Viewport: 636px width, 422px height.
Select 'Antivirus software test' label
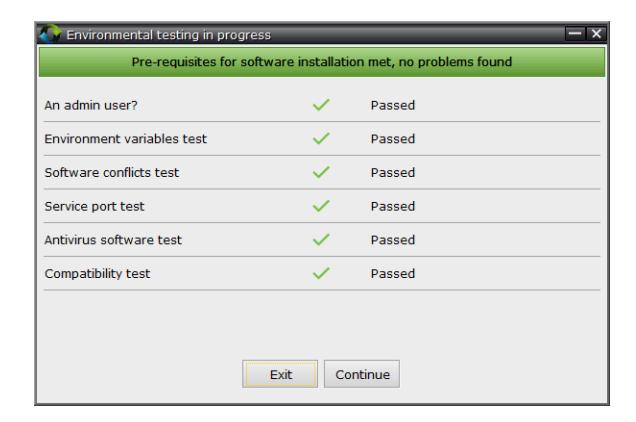[113, 240]
